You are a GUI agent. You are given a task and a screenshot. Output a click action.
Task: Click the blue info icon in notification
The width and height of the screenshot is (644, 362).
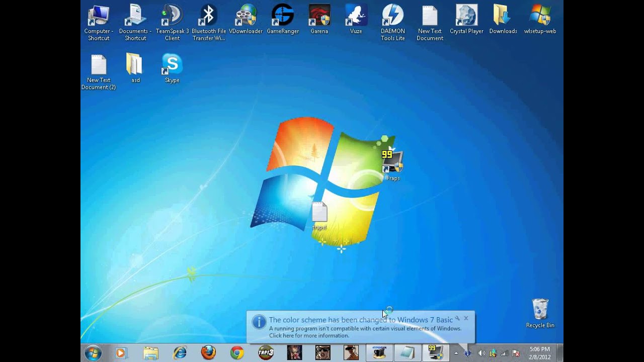click(259, 322)
